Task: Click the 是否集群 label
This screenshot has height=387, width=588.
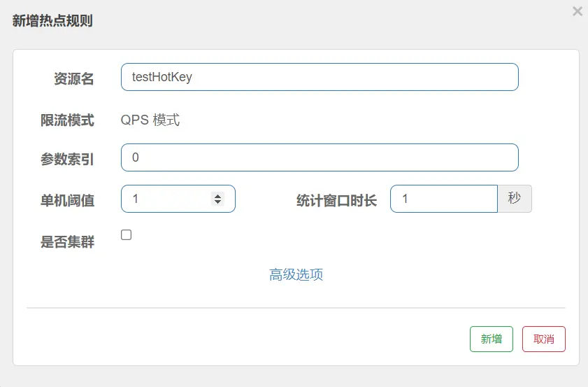Action: tap(67, 241)
